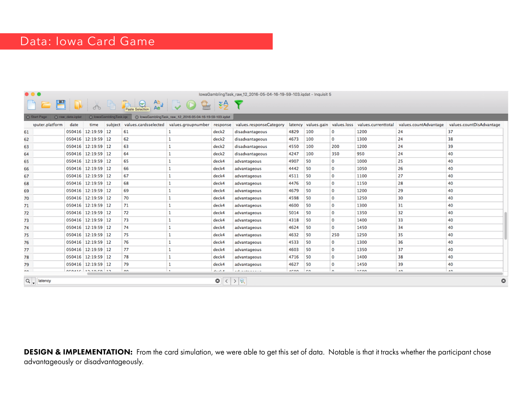Click the New file icon
This screenshot has width=532, height=399.
(x=31, y=105)
